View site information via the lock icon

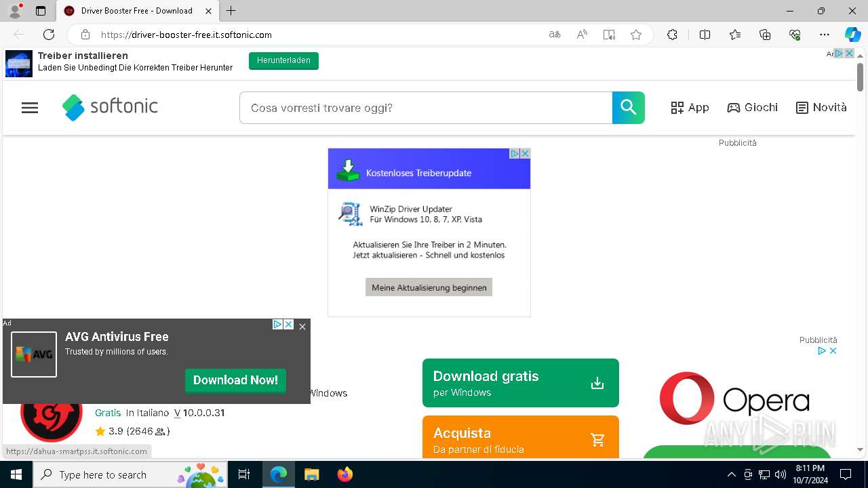(x=85, y=35)
